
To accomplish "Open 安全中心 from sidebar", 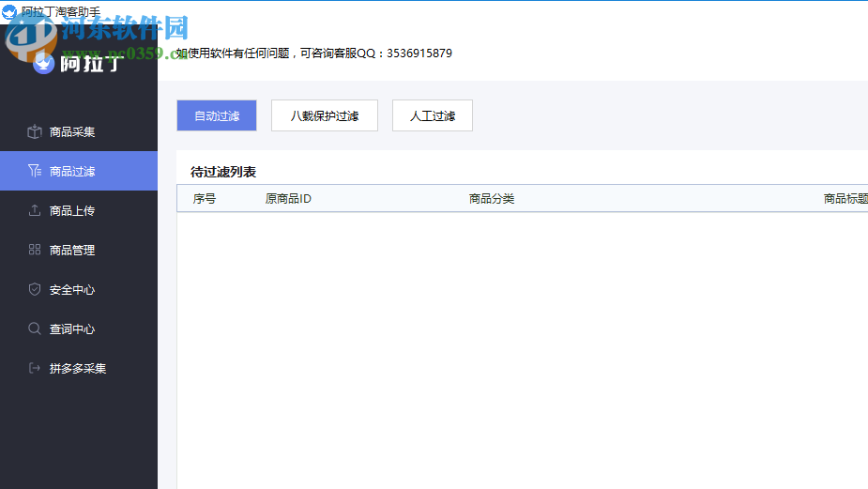I will (79, 289).
